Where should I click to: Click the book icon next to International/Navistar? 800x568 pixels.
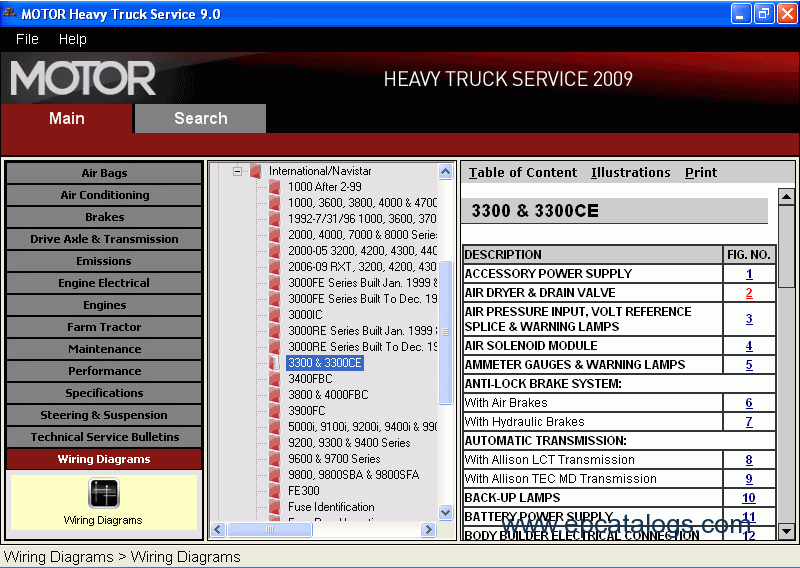click(x=256, y=171)
